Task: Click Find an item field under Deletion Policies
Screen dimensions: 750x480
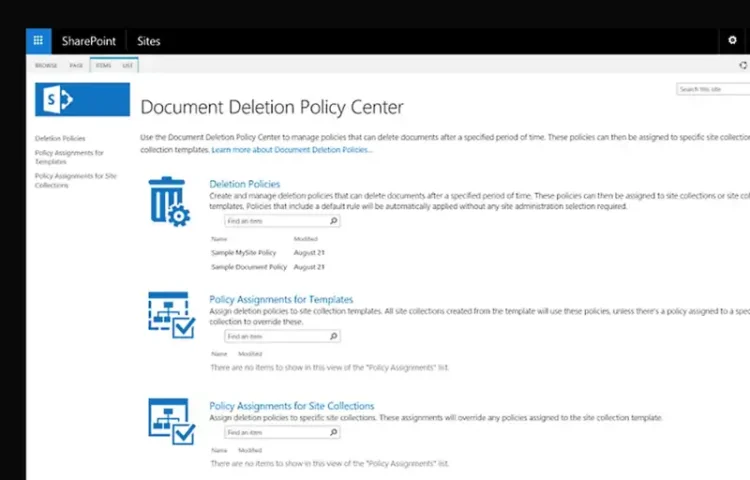Action: [282, 221]
